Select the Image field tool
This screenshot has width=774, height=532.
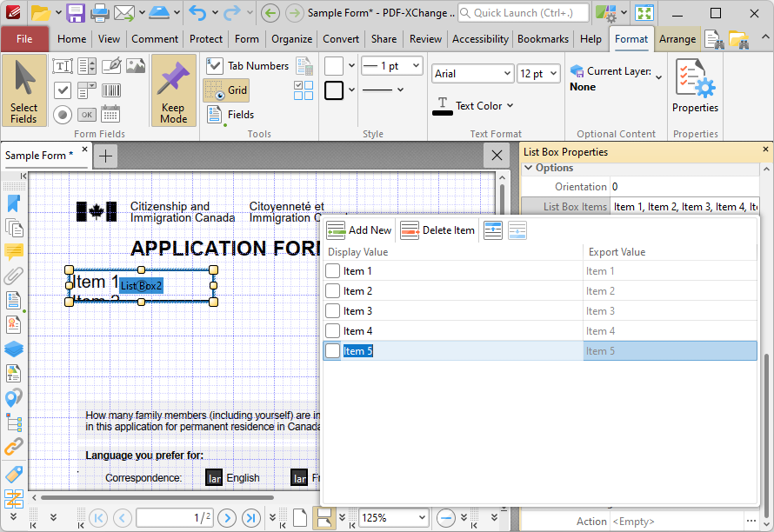pyautogui.click(x=136, y=66)
